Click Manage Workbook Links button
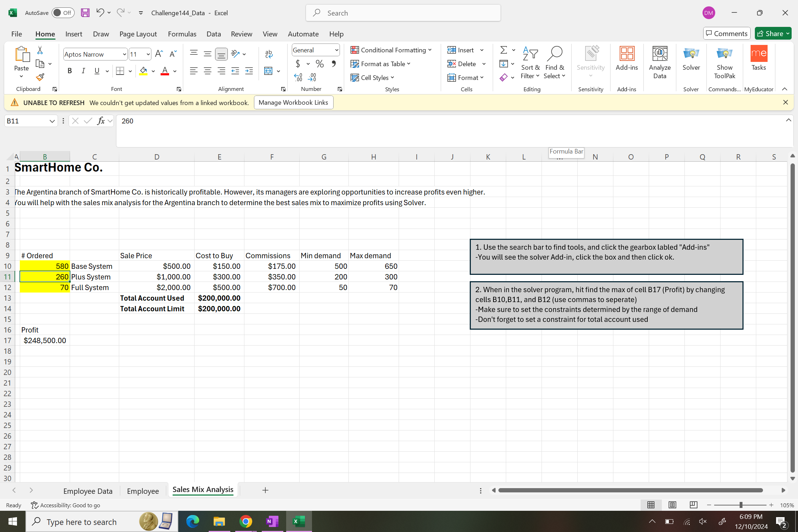The width and height of the screenshot is (798, 532). [x=294, y=103]
